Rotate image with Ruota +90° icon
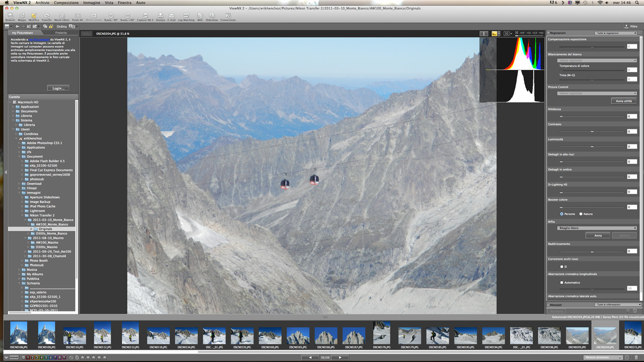Screen dimensions: 644x362 (x=127, y=17)
